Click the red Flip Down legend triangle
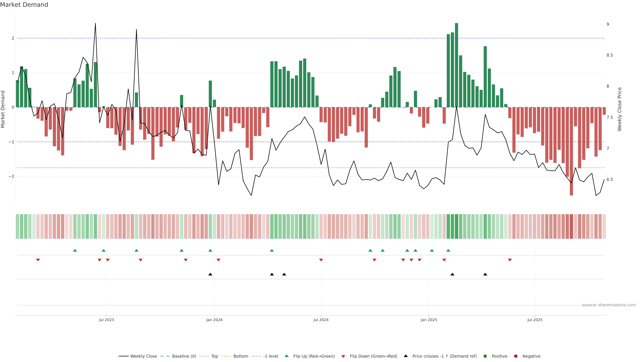Viewport: 644px width, 362px height. (x=343, y=356)
